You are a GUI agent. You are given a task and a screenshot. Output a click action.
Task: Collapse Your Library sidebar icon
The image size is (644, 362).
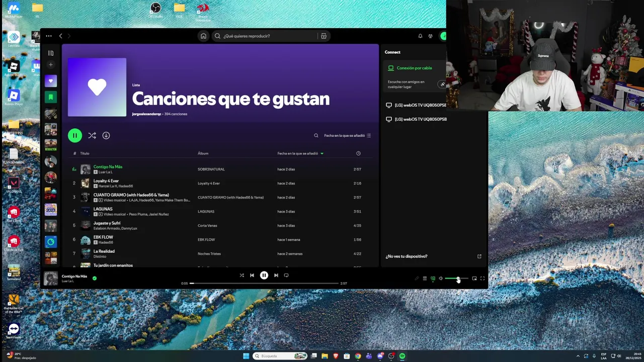50,53
